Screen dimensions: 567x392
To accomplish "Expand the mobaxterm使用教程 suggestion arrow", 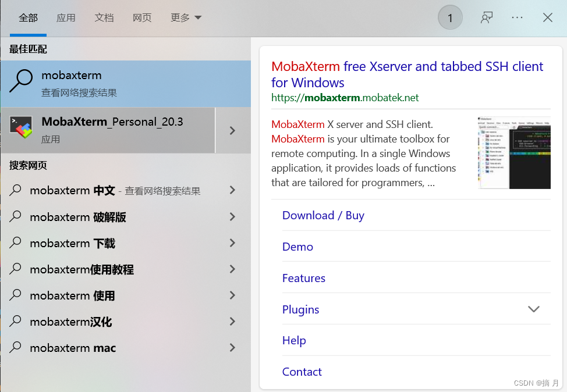I will point(232,269).
